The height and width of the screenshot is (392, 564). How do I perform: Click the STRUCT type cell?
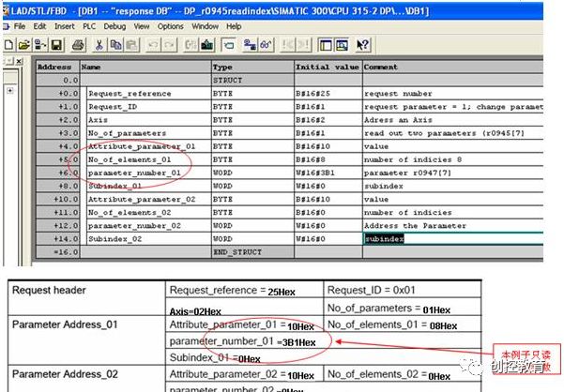252,80
